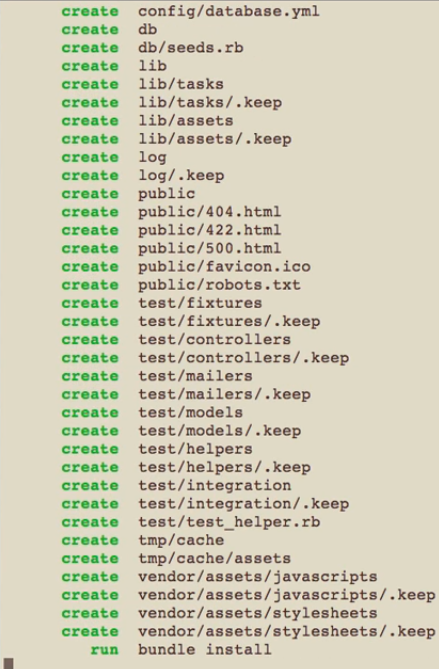Click the config/database.yml path text

pyautogui.click(x=229, y=12)
